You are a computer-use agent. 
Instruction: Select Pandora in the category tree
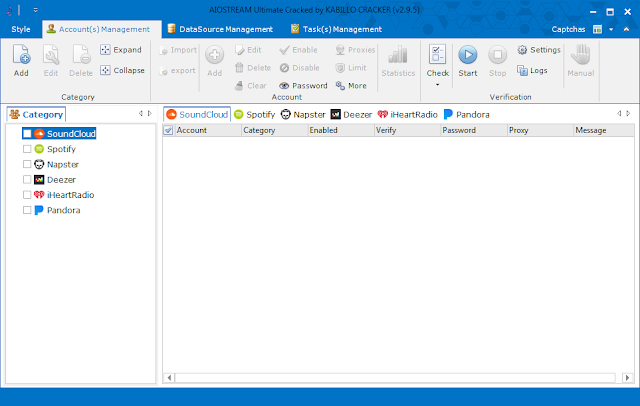[63, 210]
